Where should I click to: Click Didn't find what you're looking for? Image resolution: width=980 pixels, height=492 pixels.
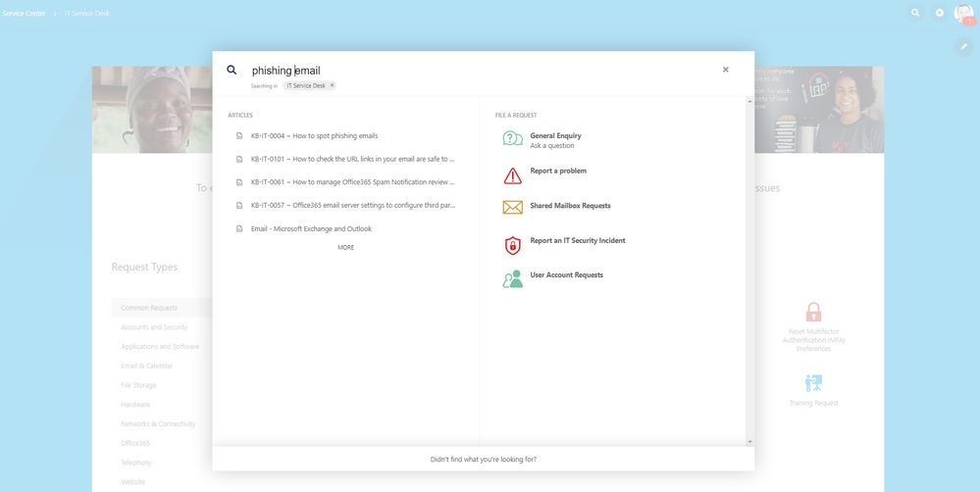(x=483, y=459)
